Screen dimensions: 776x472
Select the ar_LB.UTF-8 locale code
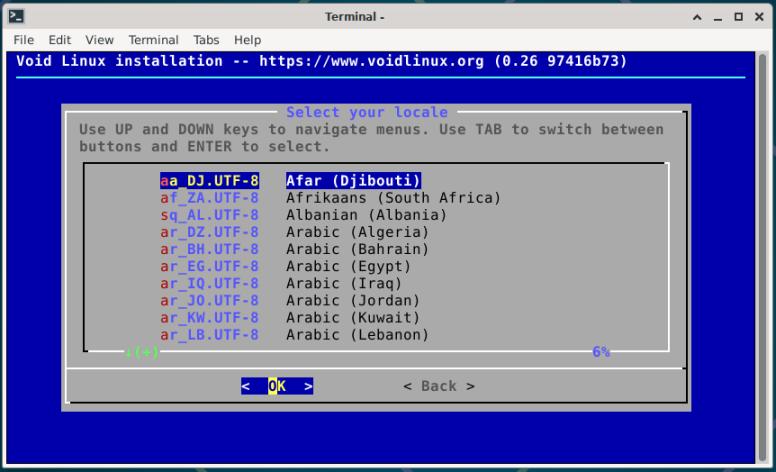(x=209, y=334)
